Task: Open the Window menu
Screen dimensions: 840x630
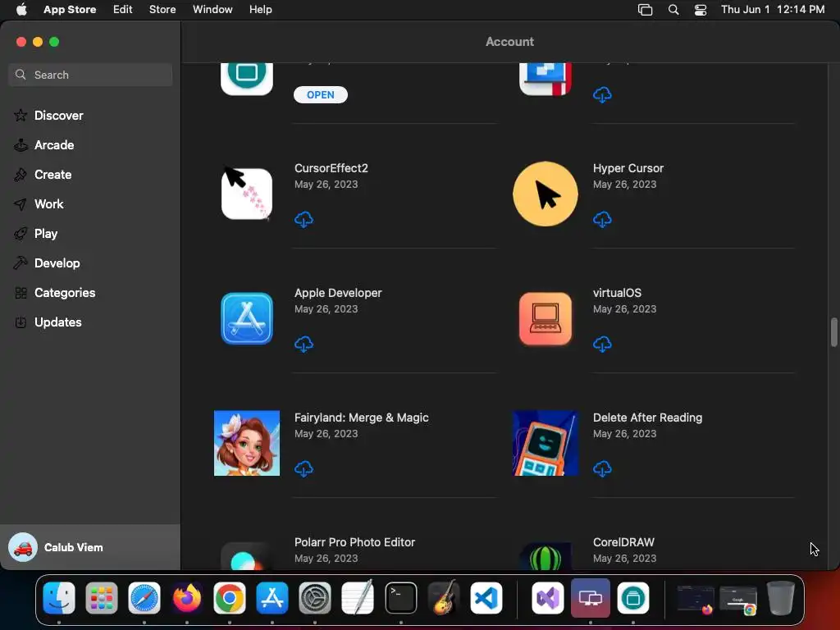Action: (212, 9)
